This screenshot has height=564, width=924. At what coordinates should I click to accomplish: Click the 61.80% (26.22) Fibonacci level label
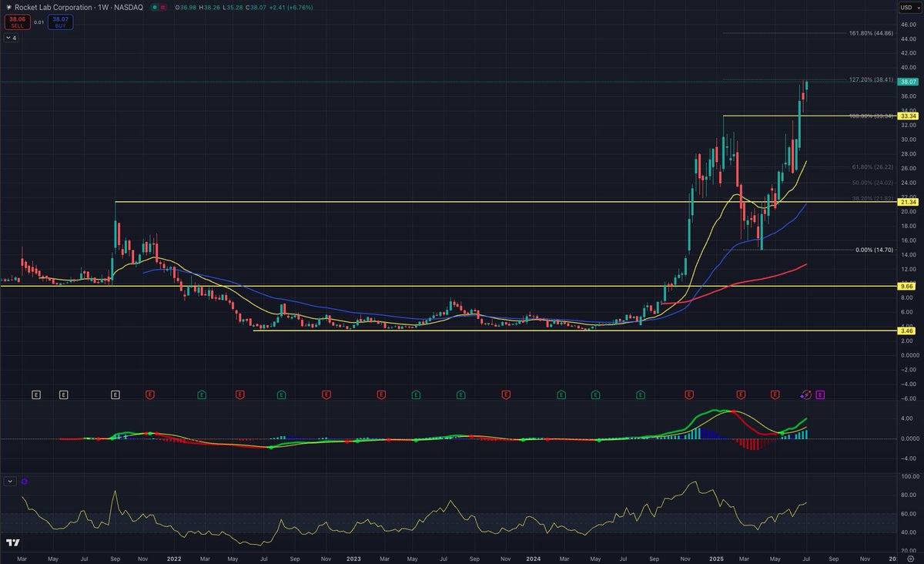[x=872, y=167]
